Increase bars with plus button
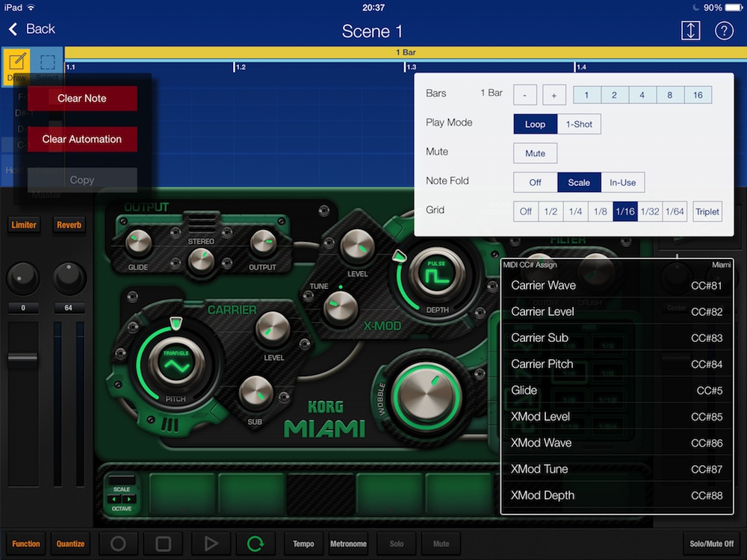747x560 pixels. click(554, 95)
